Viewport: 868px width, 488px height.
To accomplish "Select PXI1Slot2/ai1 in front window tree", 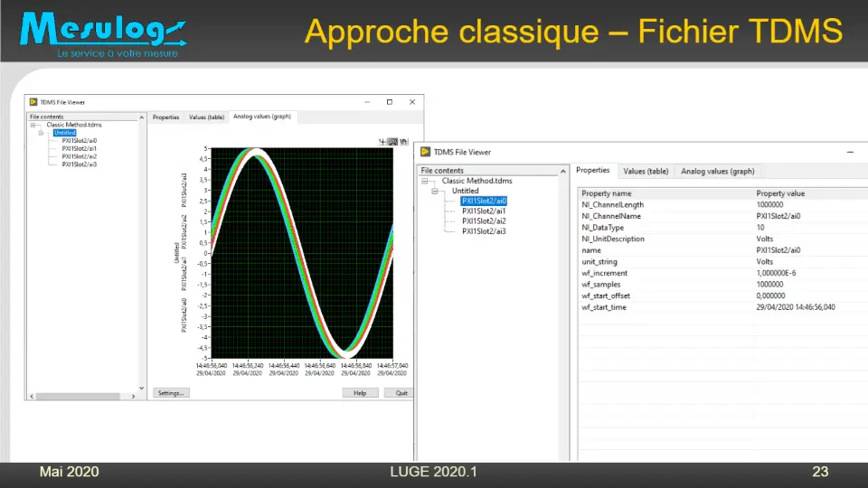I will [484, 211].
